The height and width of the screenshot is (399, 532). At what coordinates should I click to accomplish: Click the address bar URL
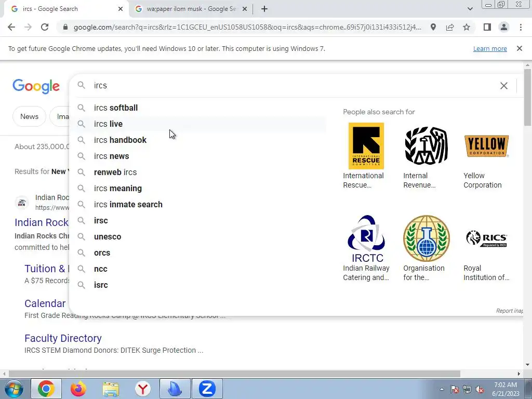pos(247,27)
